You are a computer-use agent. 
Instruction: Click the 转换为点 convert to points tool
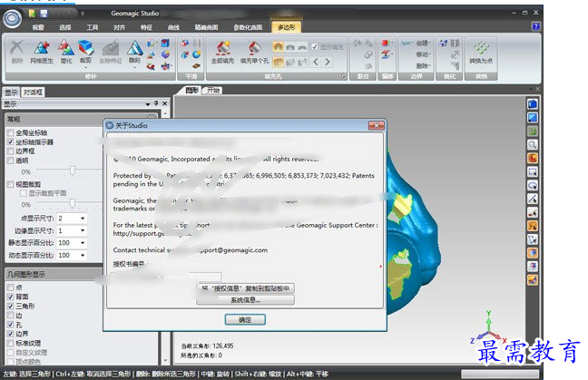click(x=481, y=52)
